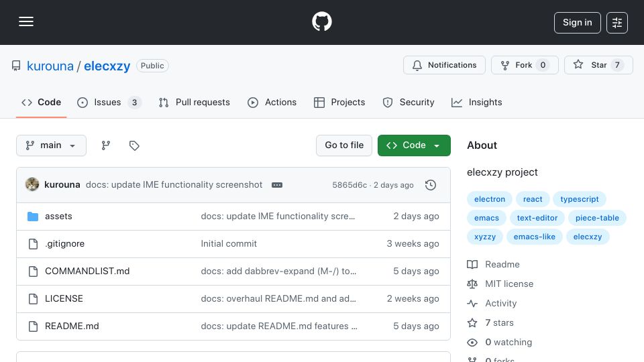Select the emacs topic tag
Viewport: 644px width, 362px height.
(487, 218)
